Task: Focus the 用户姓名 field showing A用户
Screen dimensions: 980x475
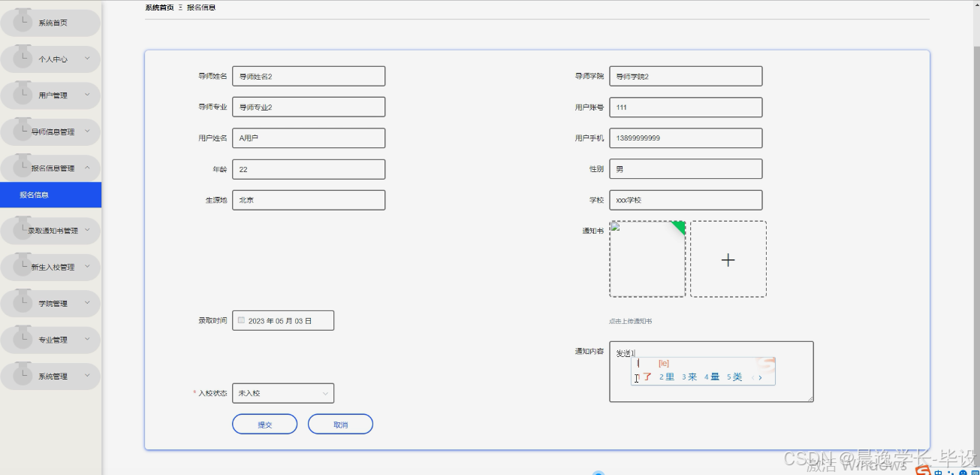Action: coord(309,138)
